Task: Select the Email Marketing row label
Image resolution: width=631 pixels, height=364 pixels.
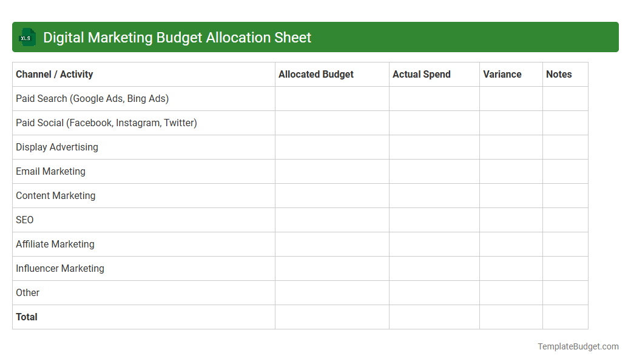Action: point(50,171)
